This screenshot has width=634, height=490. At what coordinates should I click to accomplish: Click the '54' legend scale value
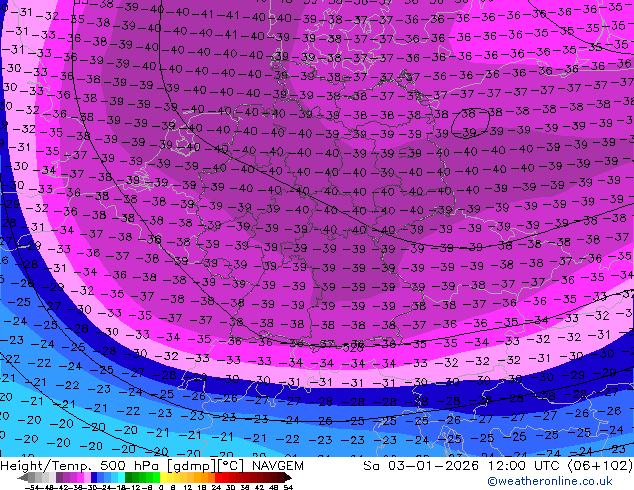coord(288,487)
